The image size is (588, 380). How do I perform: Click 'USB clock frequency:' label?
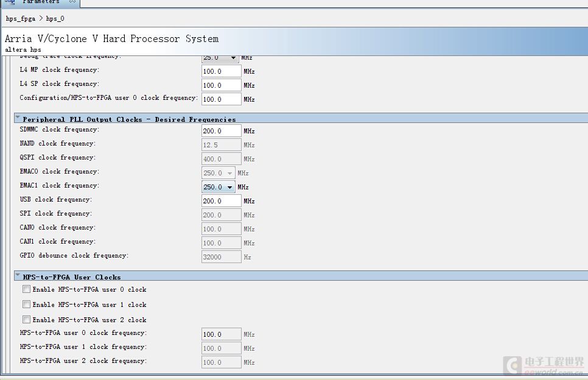click(55, 200)
